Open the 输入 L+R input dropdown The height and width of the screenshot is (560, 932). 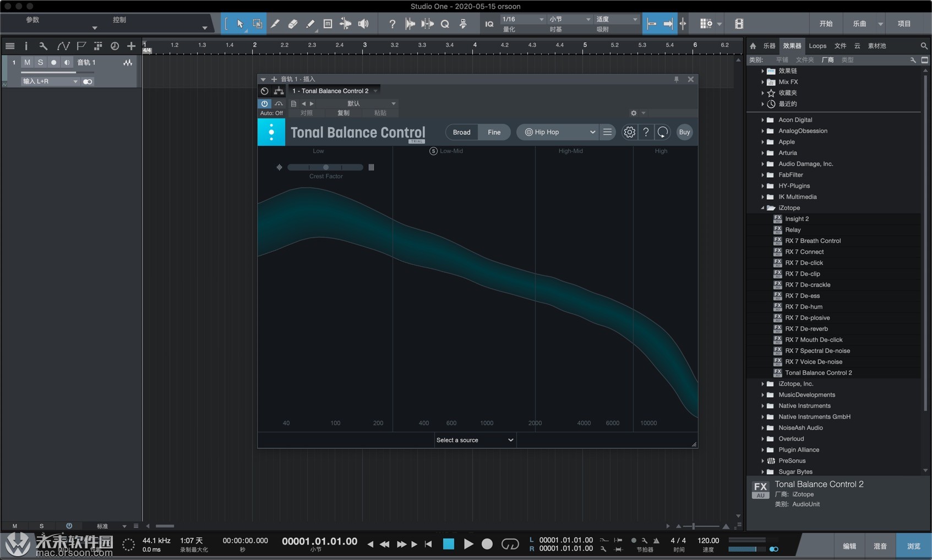tap(50, 81)
